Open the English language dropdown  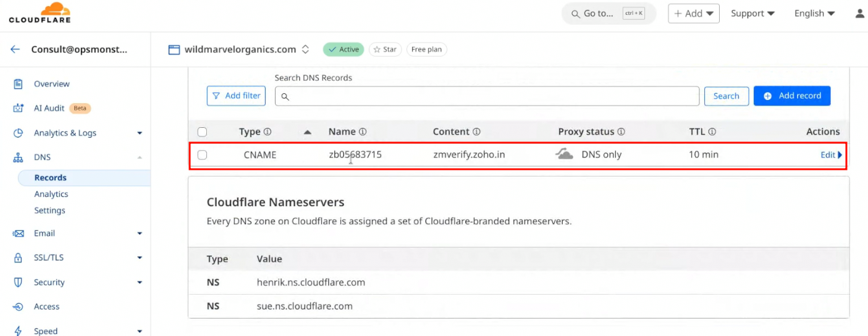[x=814, y=13]
